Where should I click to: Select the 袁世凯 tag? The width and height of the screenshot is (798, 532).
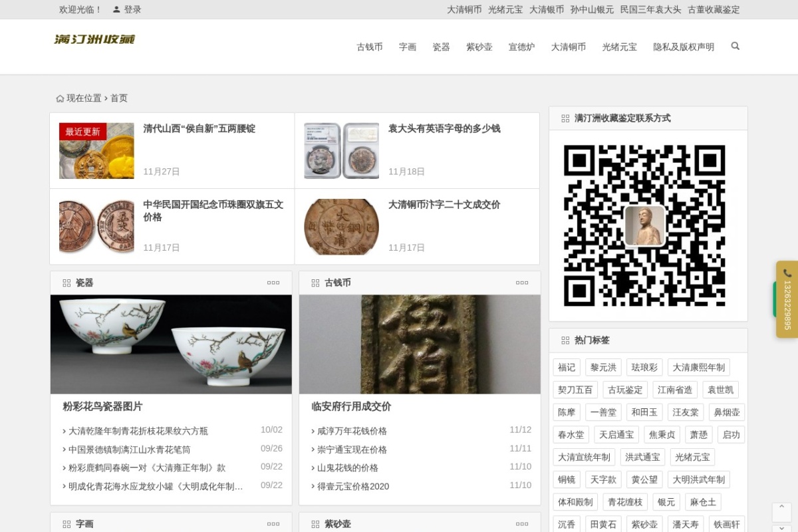[720, 390]
